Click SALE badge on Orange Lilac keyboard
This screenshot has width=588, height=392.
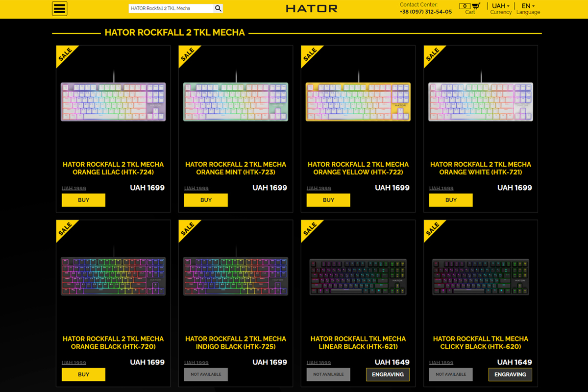[x=65, y=55]
